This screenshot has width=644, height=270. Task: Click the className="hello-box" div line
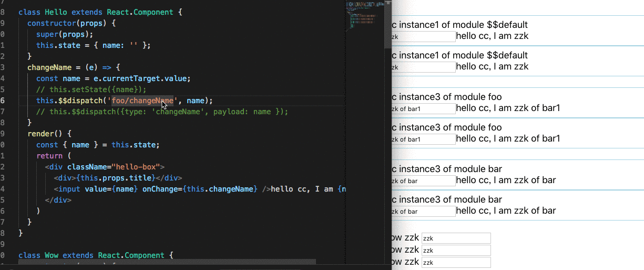(105, 167)
